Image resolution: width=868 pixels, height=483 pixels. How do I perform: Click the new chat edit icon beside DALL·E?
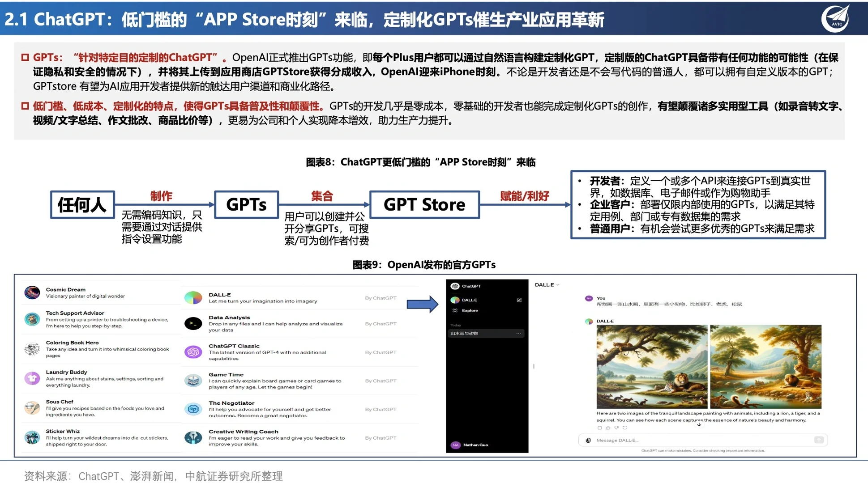pyautogui.click(x=519, y=300)
